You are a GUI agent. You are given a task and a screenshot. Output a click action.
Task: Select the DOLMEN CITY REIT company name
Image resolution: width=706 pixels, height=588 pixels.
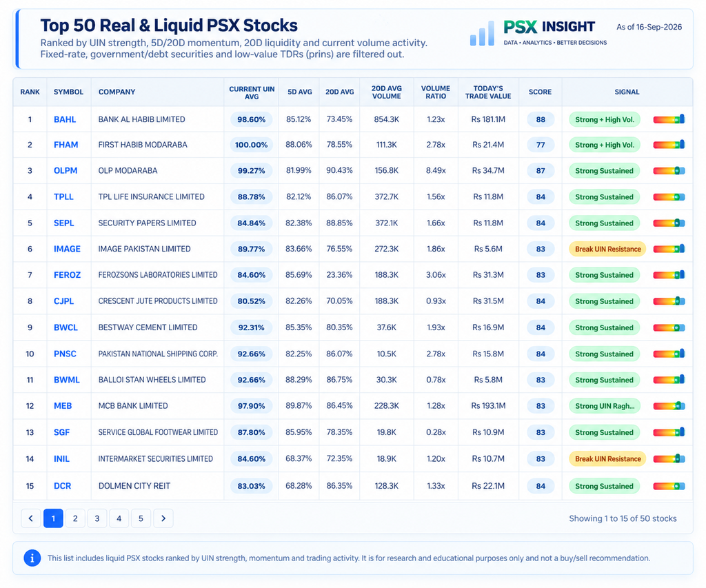click(134, 486)
